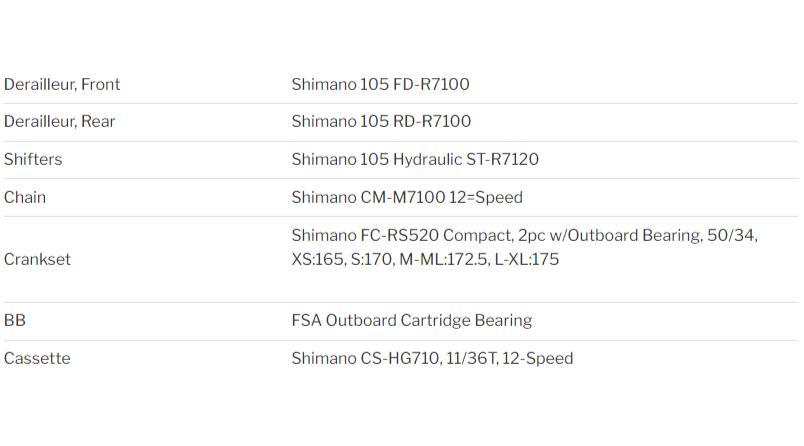804x446 pixels.
Task: Select the "Shimano 105 RD-R7100" spec value
Action: 381,122
